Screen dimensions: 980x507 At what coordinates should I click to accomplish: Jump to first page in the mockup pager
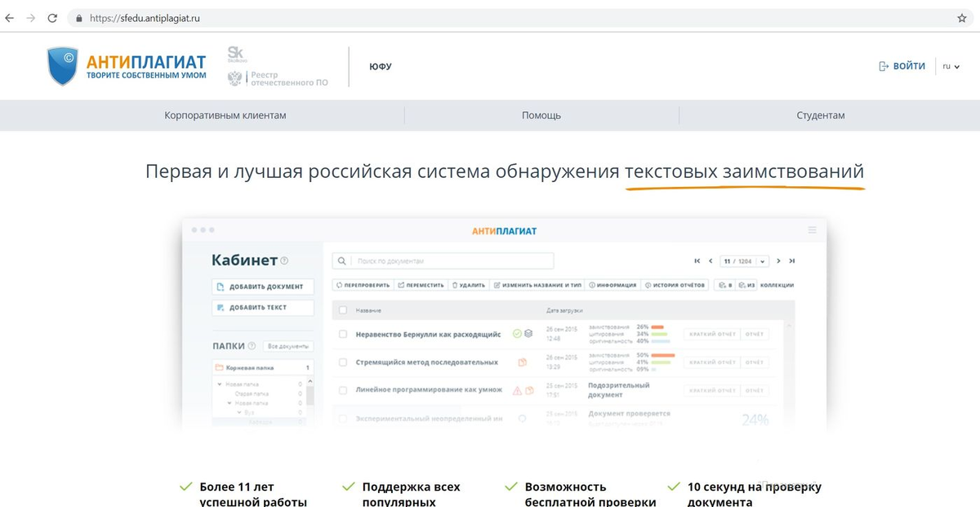click(697, 261)
